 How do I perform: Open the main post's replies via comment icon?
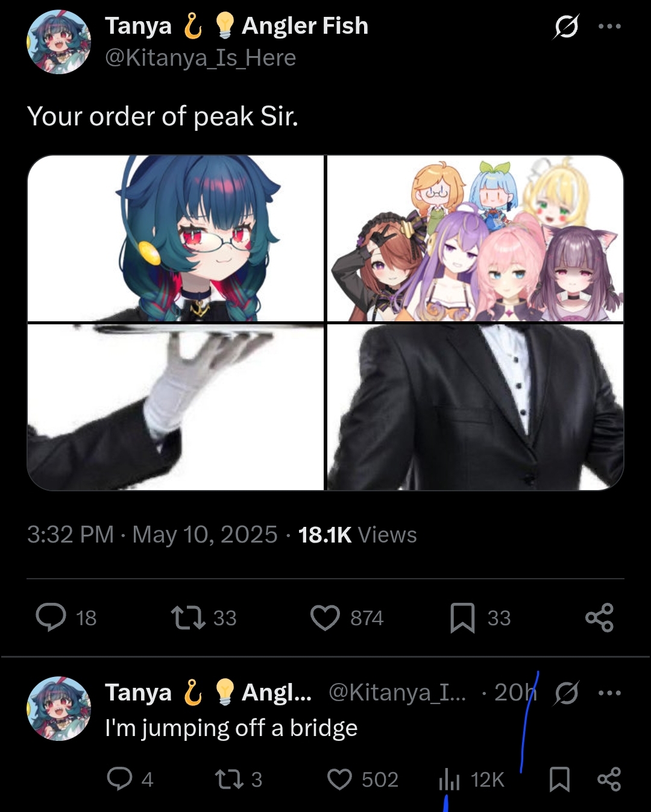coord(51,617)
